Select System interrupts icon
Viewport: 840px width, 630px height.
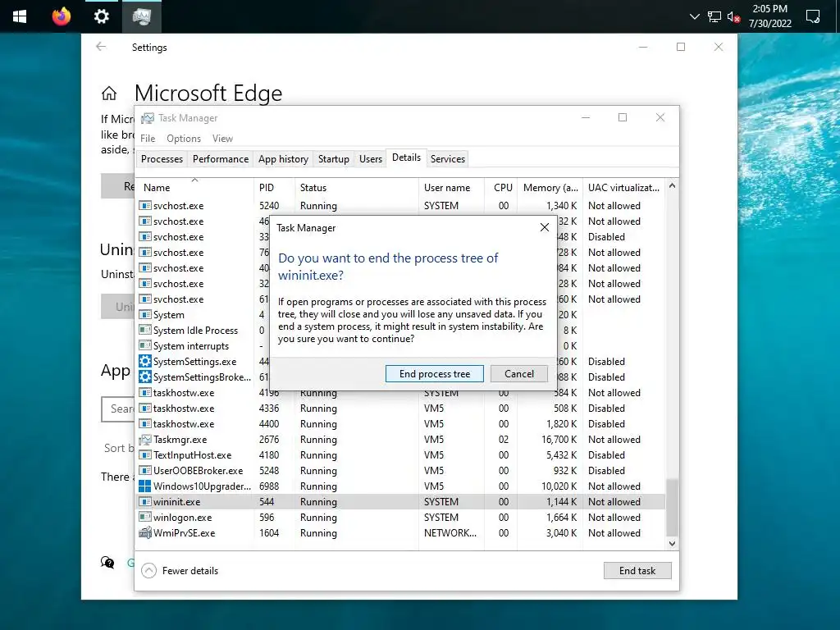pyautogui.click(x=144, y=345)
